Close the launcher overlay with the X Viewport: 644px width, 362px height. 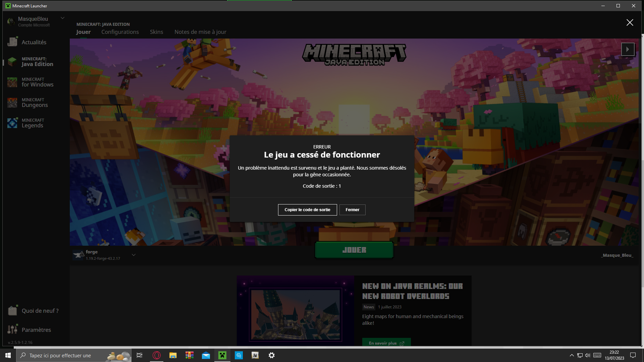coord(630,22)
